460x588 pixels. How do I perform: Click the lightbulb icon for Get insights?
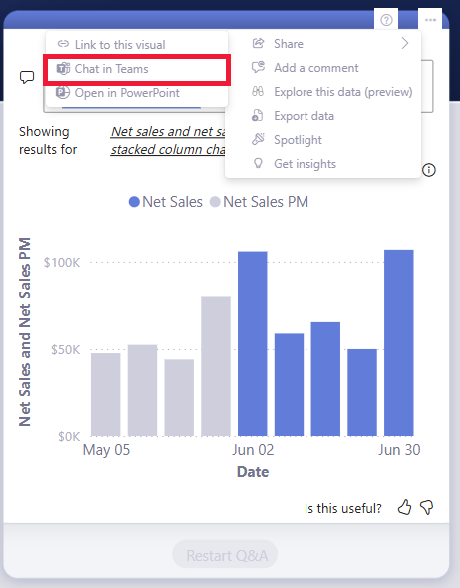(x=258, y=164)
